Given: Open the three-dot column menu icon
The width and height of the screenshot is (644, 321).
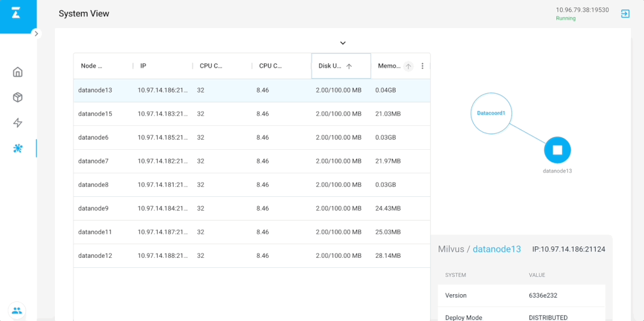Looking at the screenshot, I should [x=422, y=66].
